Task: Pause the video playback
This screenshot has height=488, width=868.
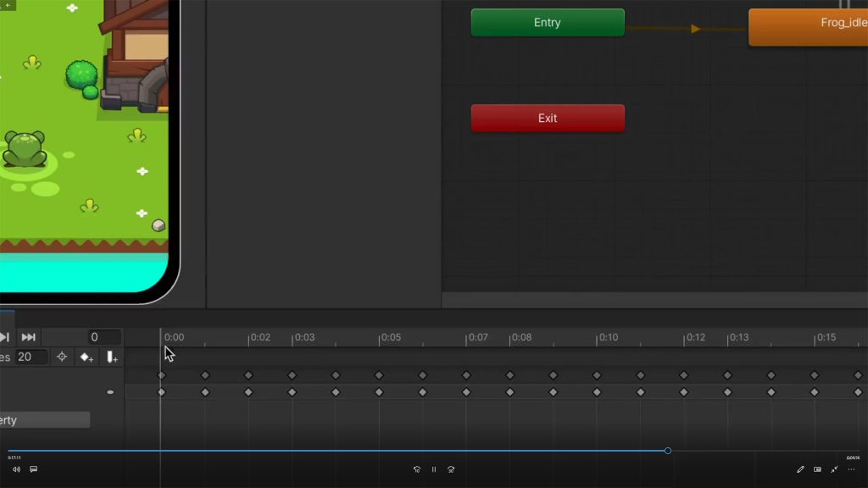Action: click(x=434, y=469)
